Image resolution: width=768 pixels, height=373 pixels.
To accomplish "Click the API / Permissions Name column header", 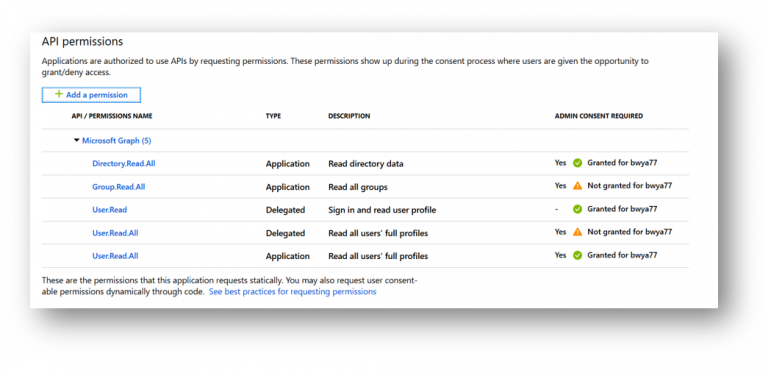I will point(112,116).
